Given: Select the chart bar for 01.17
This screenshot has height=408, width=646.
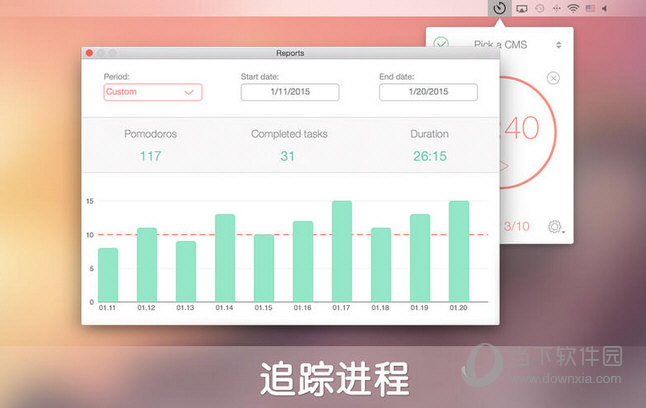Looking at the screenshot, I should (x=342, y=251).
